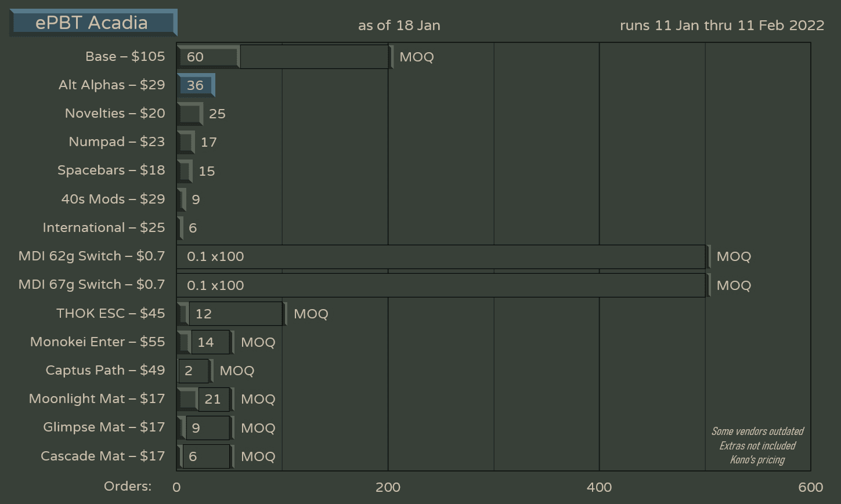Viewport: 841px width, 504px height.
Task: Select the blue Alt Alphas bar
Action: tap(196, 85)
